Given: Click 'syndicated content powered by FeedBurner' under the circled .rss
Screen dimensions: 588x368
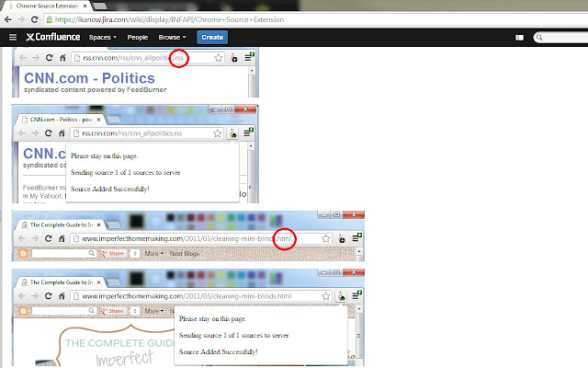Looking at the screenshot, I should pos(95,90).
